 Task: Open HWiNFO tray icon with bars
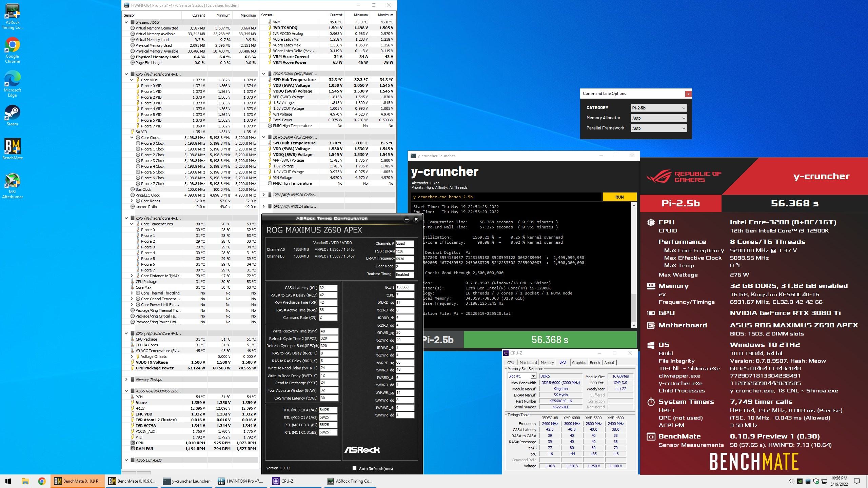pyautogui.click(x=808, y=481)
